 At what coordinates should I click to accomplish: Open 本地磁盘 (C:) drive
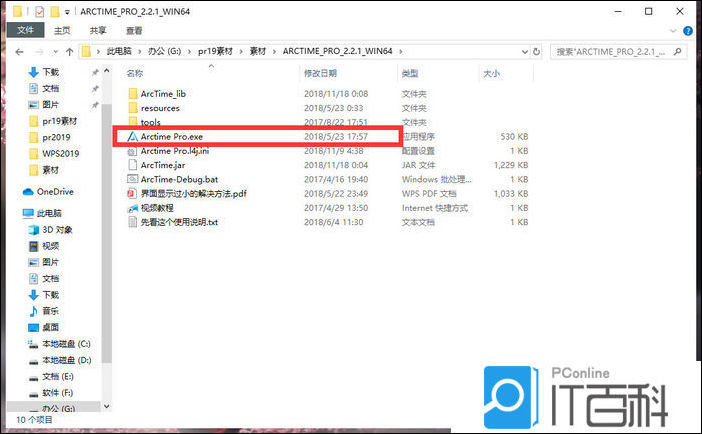coord(66,344)
